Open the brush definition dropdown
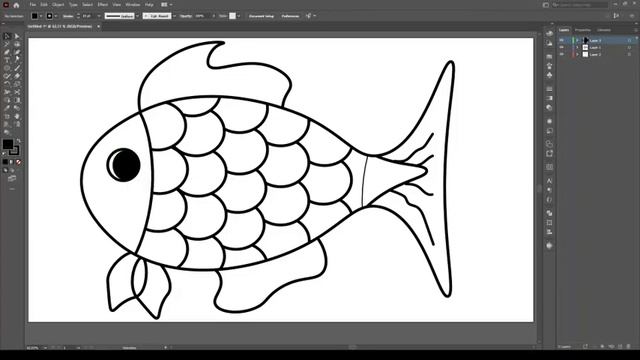 [x=174, y=16]
